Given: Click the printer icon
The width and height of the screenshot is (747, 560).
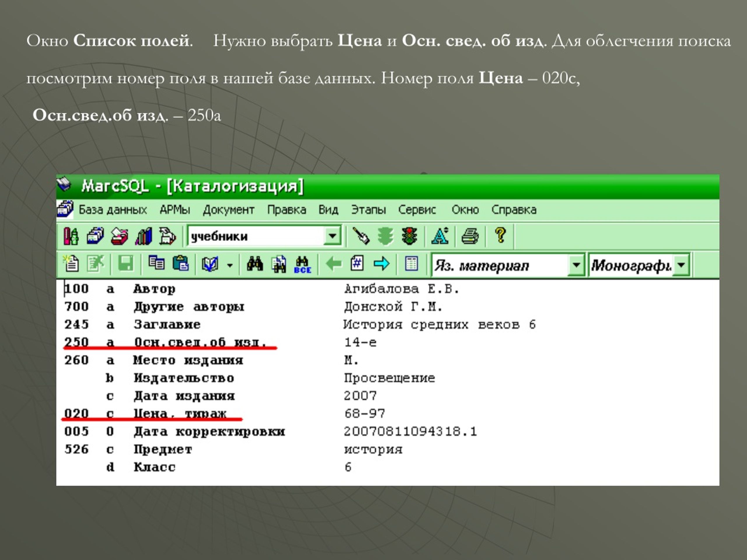Looking at the screenshot, I should [x=470, y=236].
